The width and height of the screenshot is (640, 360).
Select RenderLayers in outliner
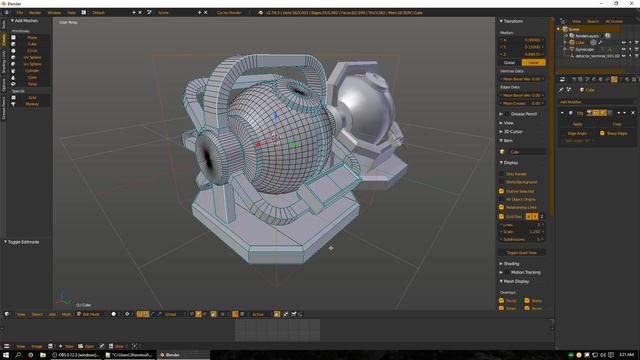click(x=587, y=36)
